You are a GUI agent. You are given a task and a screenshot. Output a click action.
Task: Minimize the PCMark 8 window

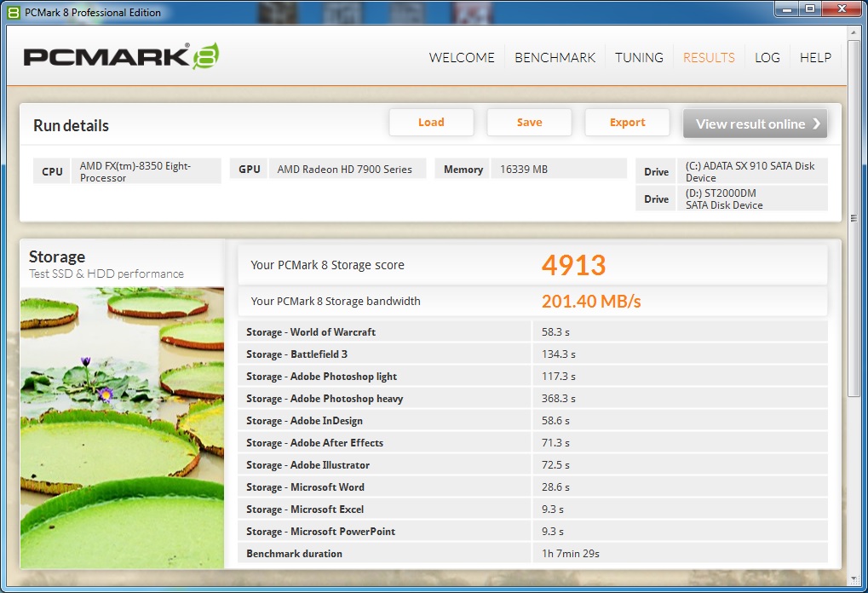point(786,9)
